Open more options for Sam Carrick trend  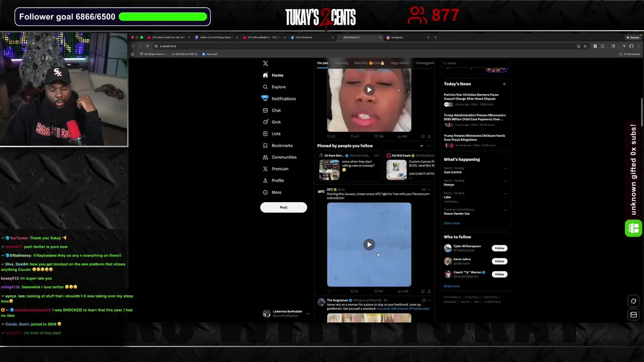pyautogui.click(x=505, y=168)
